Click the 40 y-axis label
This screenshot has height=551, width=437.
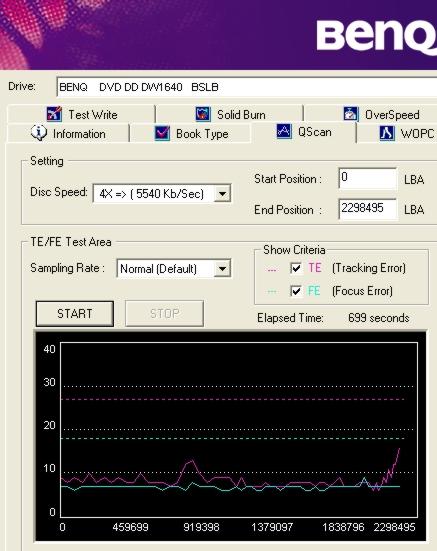[49, 349]
